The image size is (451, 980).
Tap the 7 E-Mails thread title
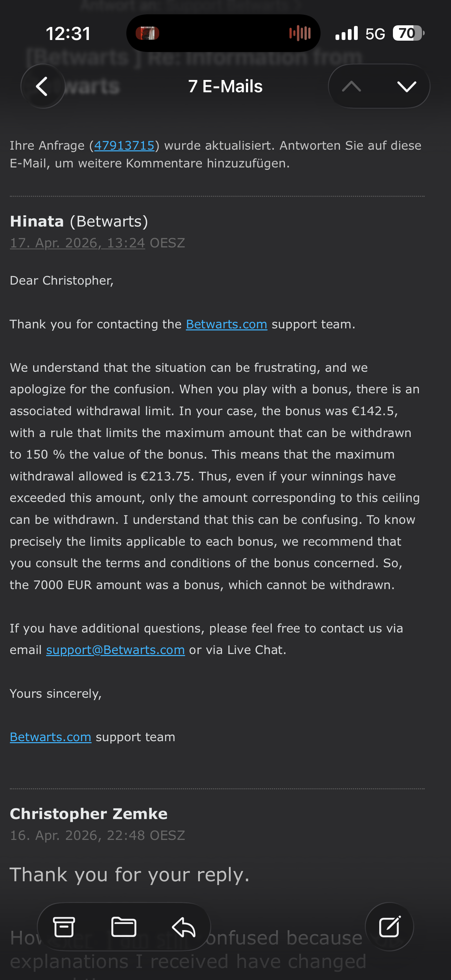point(225,86)
